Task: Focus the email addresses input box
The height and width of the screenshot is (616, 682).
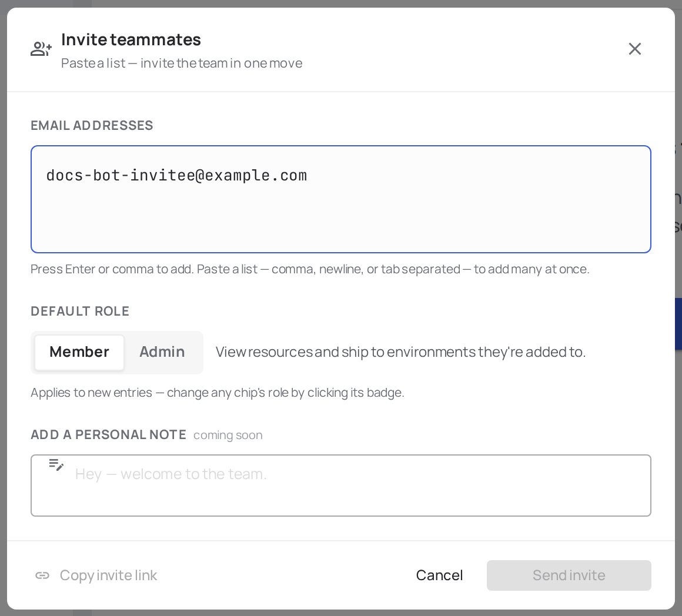Action: tap(340, 199)
